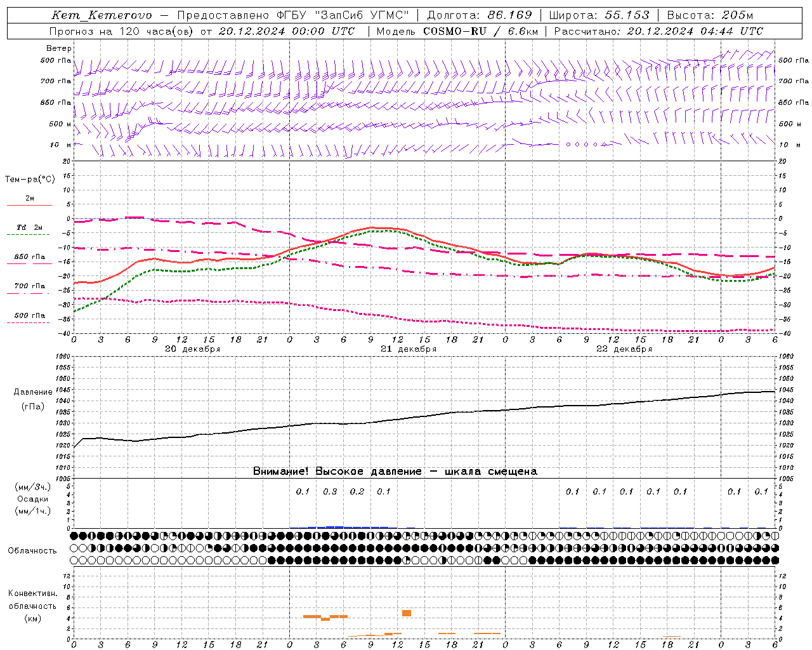Select the Предоставлено ФГБУ "ЗапСиб УГМС" text

tap(294, 15)
